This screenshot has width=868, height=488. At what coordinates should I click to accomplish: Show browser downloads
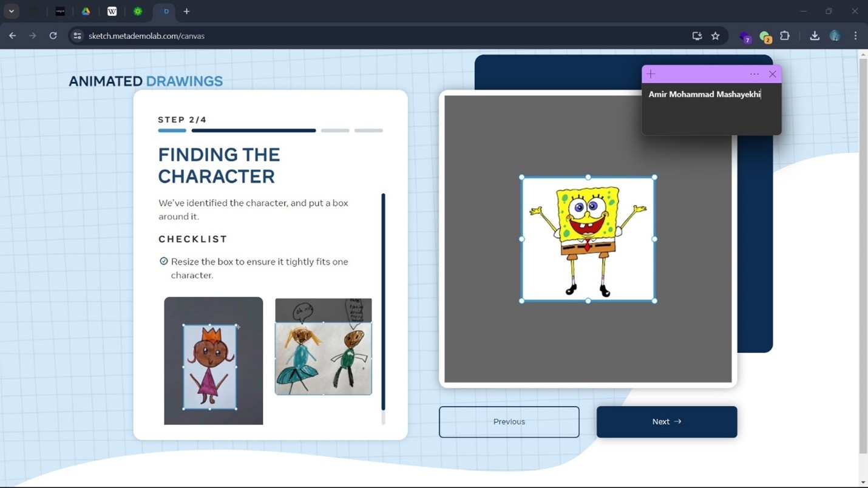(815, 36)
